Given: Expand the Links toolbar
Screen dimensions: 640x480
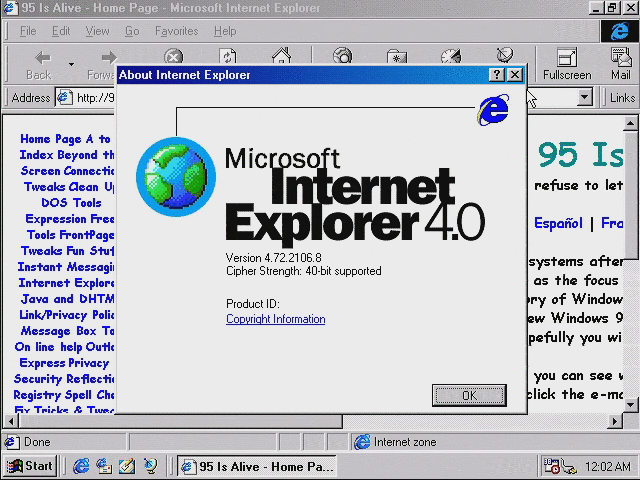Looking at the screenshot, I should pyautogui.click(x=622, y=98).
